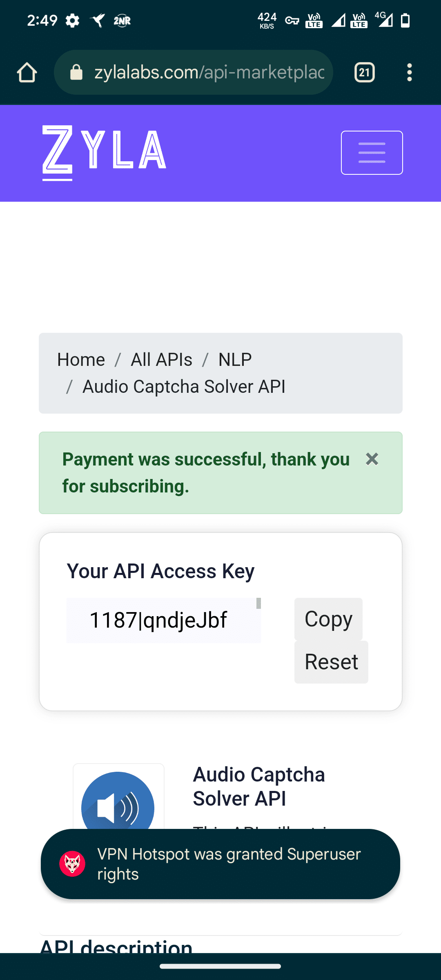Copy the API access key
Screen dimensions: 441x980
point(328,619)
